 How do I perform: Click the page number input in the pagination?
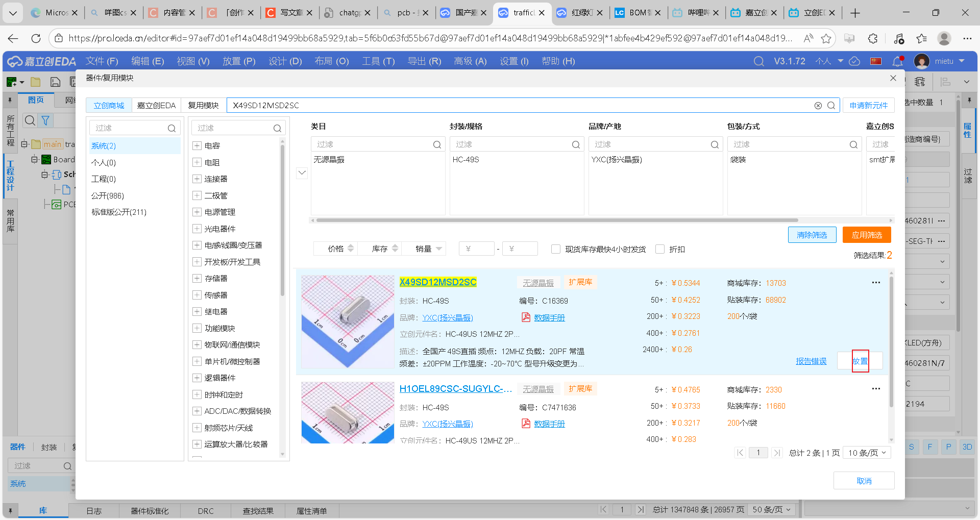[x=758, y=453]
